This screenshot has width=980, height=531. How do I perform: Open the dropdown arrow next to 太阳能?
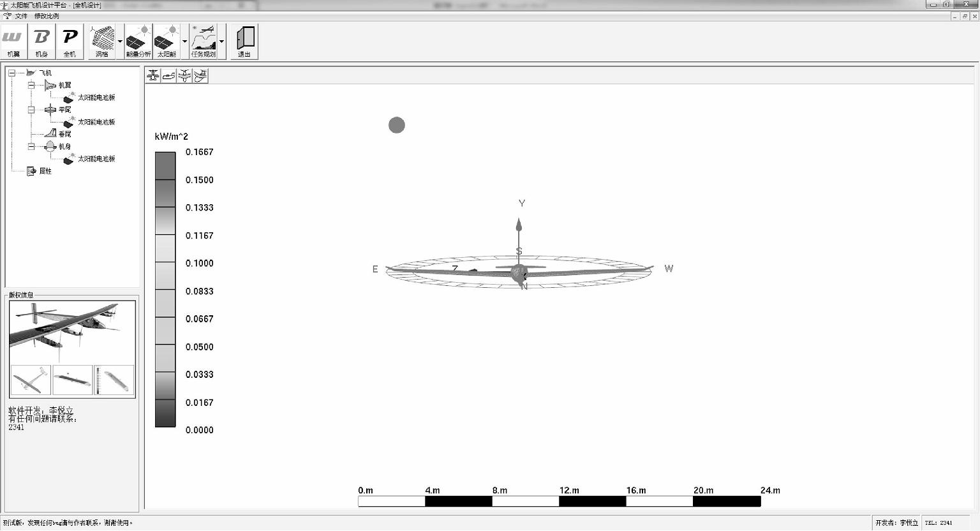pos(185,42)
